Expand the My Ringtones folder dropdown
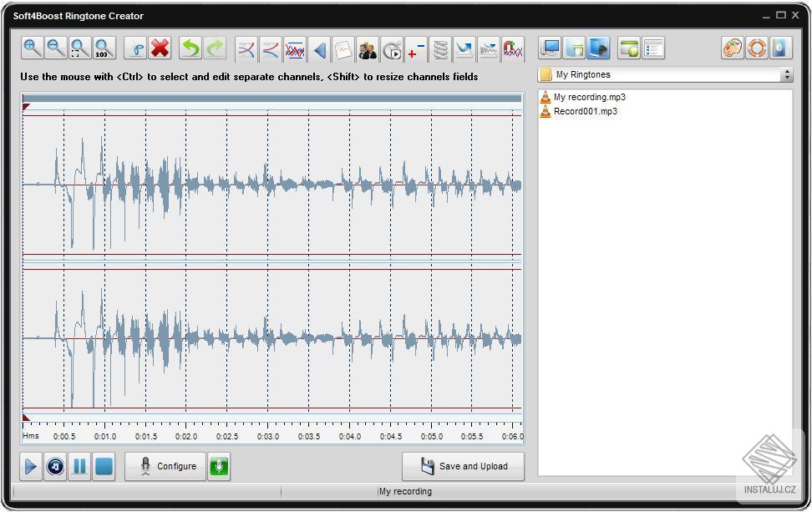812x512 pixels. [x=787, y=75]
